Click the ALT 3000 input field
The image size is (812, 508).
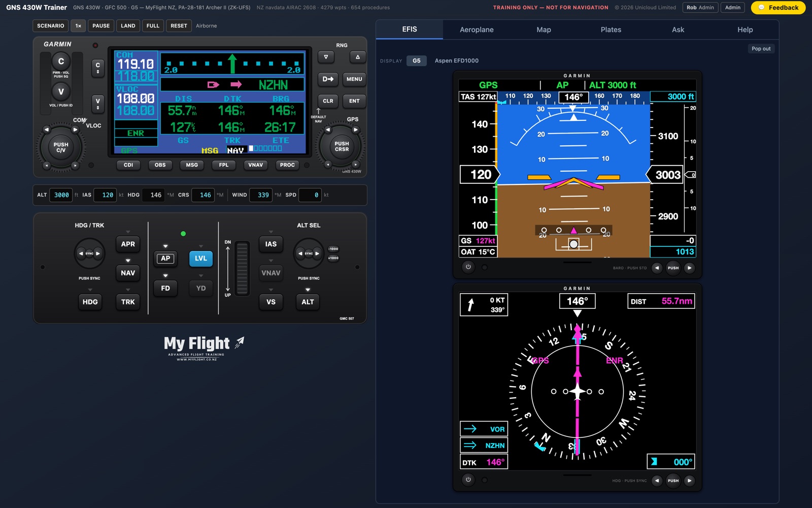61,195
